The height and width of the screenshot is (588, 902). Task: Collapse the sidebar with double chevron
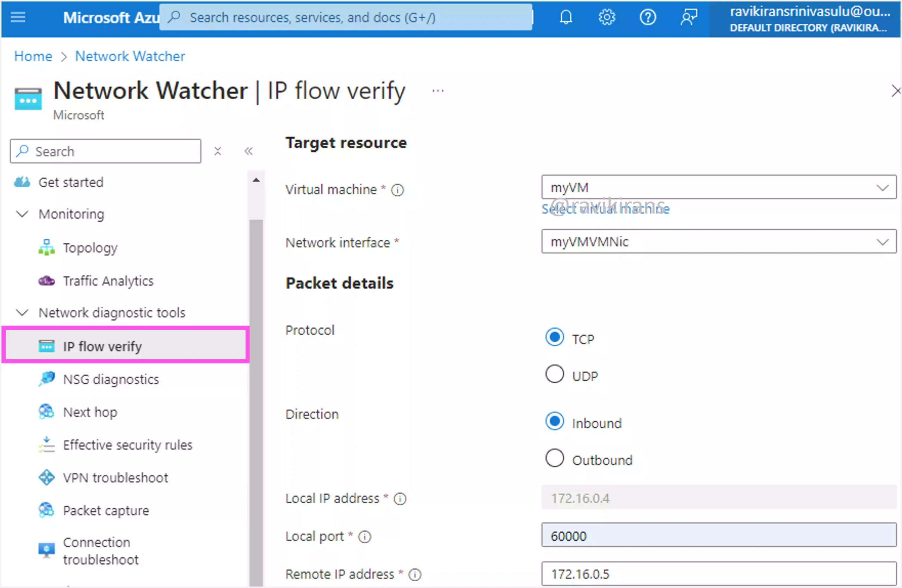[248, 151]
